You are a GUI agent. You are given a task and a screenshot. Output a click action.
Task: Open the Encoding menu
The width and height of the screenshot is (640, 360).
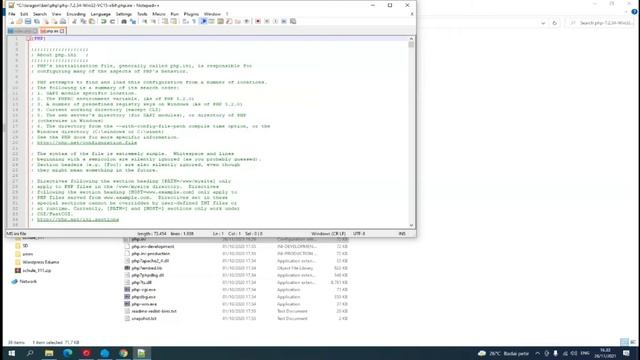(76, 14)
